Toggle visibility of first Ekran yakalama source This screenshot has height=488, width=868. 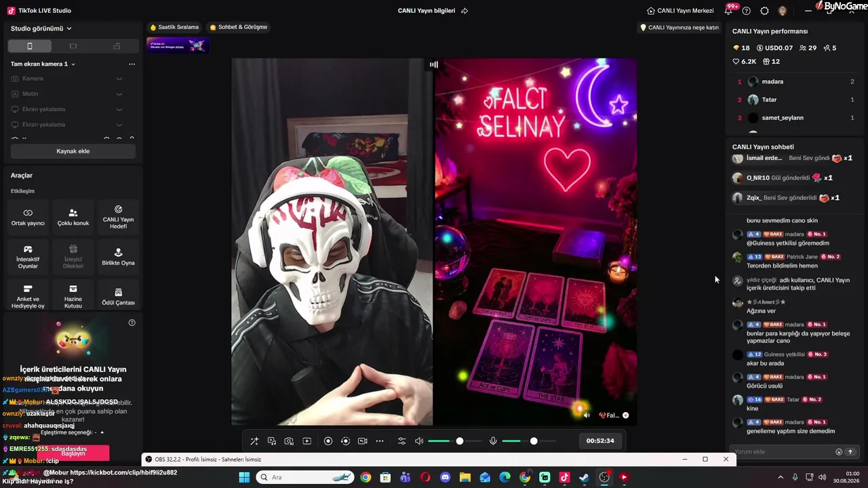coord(119,109)
